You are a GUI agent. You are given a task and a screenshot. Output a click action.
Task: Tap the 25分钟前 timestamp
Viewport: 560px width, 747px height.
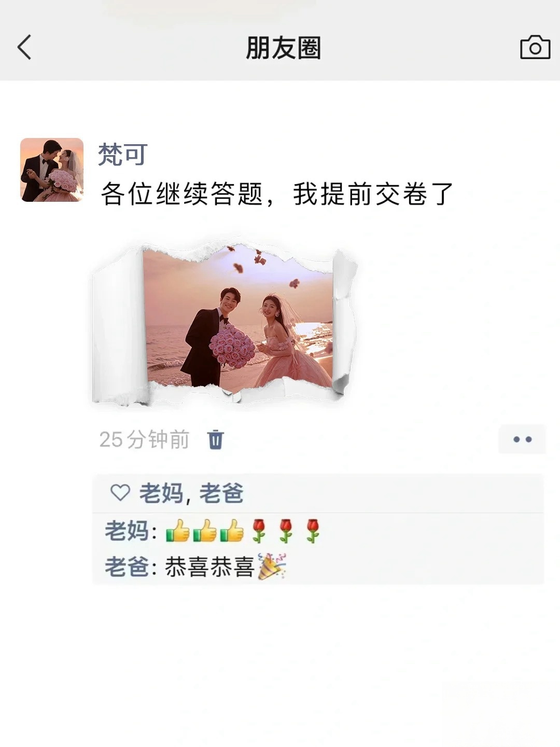(x=144, y=439)
